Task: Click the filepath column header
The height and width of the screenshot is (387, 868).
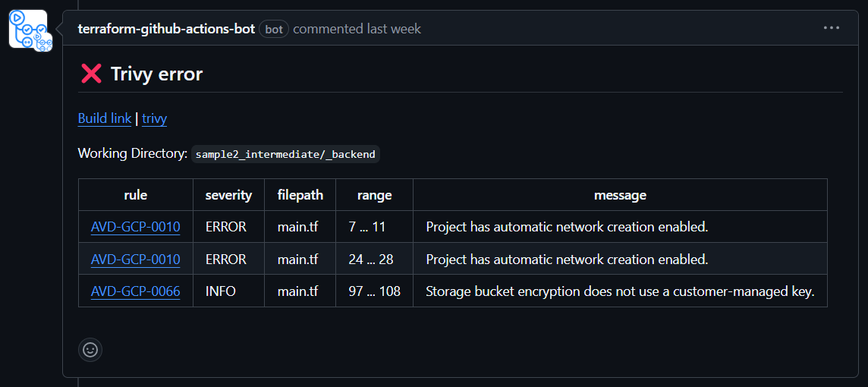Action: coord(300,195)
